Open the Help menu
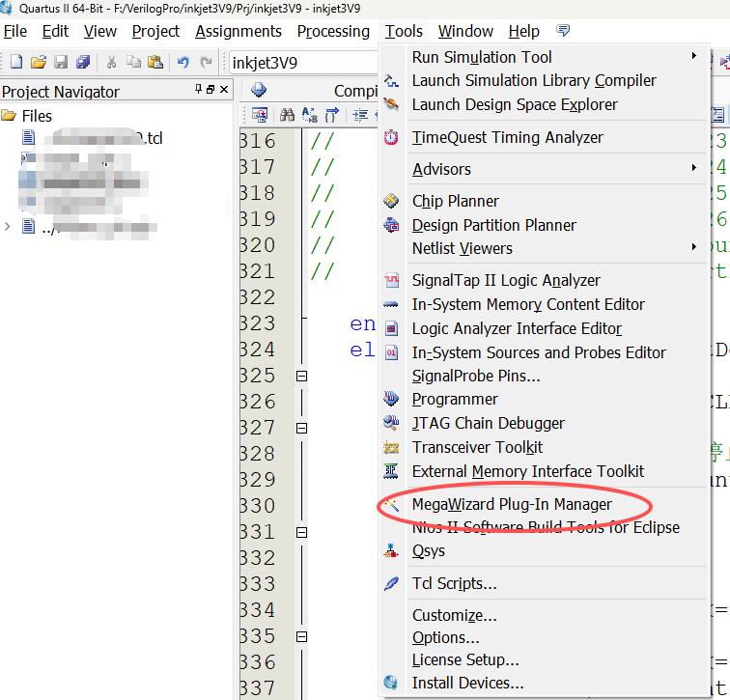 (x=523, y=31)
